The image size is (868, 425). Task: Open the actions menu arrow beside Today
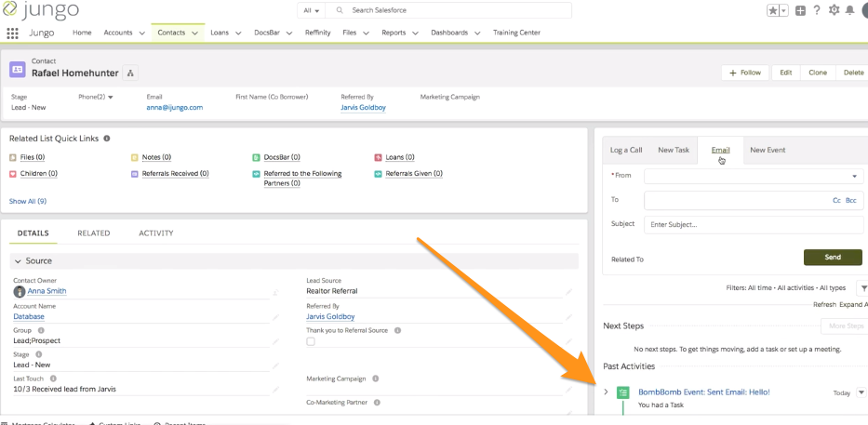tap(861, 392)
